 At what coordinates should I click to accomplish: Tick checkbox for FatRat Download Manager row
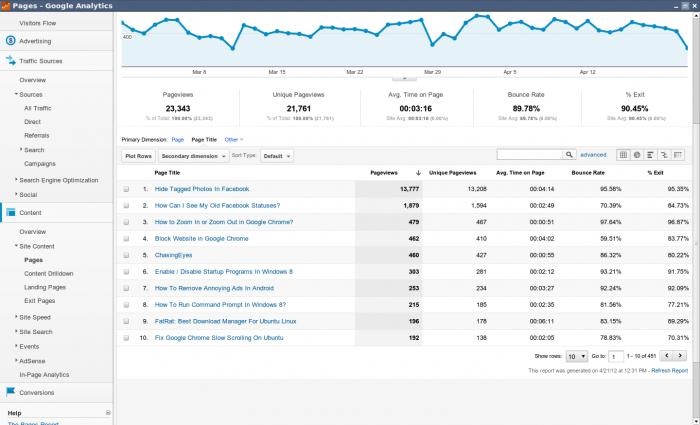(x=126, y=321)
